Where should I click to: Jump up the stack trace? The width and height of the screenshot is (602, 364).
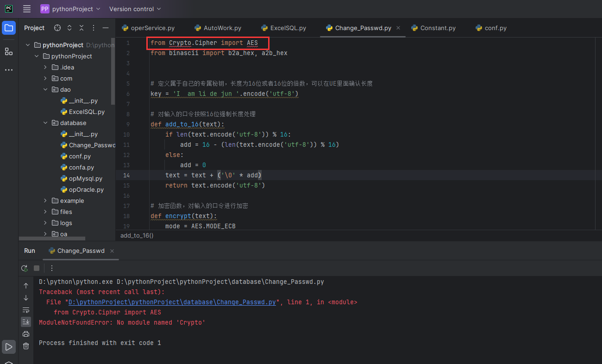click(x=26, y=286)
